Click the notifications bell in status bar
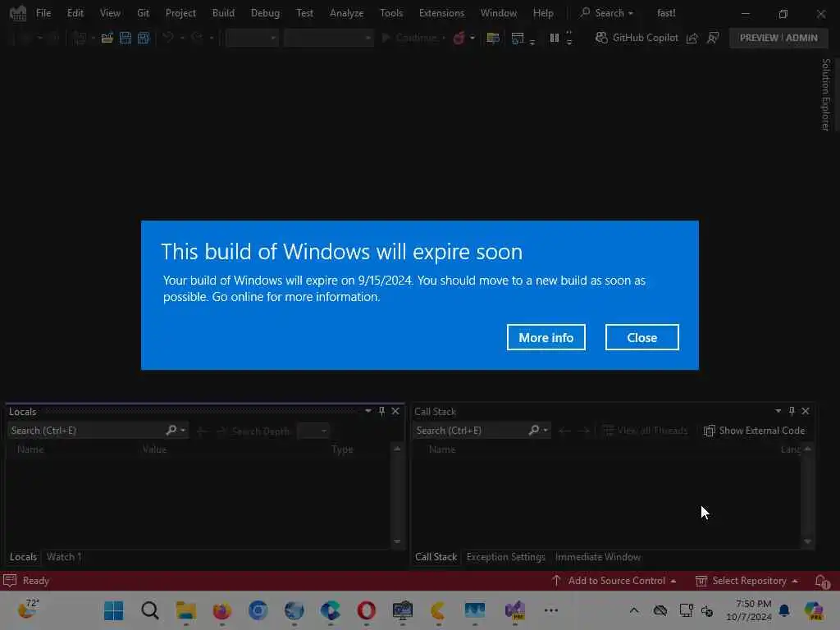The width and height of the screenshot is (840, 630). click(x=822, y=581)
